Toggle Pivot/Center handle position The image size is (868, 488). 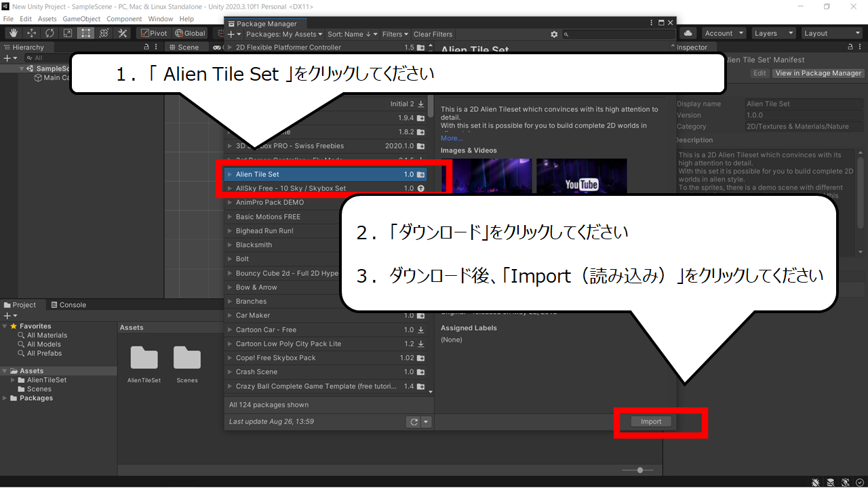pyautogui.click(x=154, y=33)
